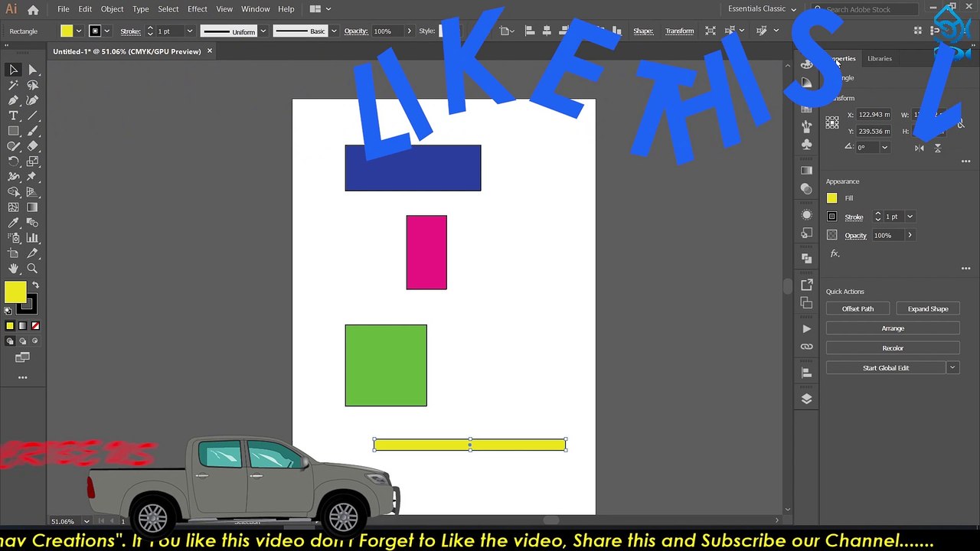Select the Mesh tool
The width and height of the screenshot is (980, 551).
(13, 207)
